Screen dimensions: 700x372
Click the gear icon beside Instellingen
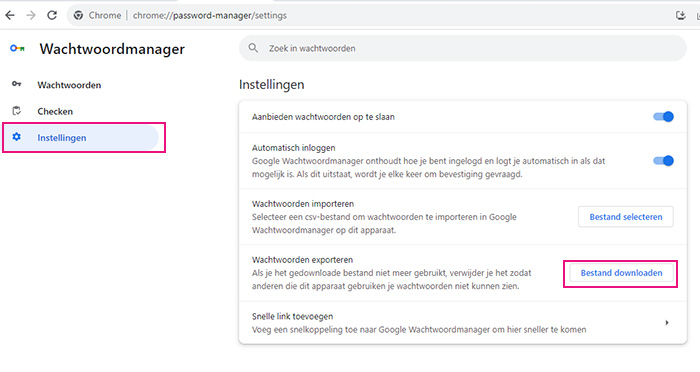pos(17,137)
